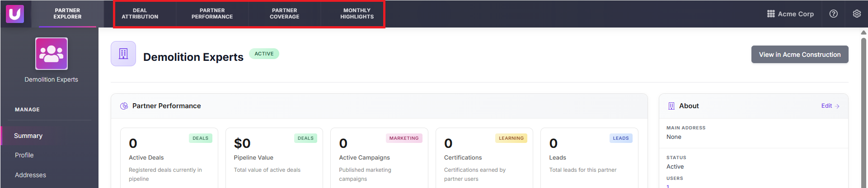Click the Demolition Experts page heading
The image size is (868, 188).
(x=193, y=57)
